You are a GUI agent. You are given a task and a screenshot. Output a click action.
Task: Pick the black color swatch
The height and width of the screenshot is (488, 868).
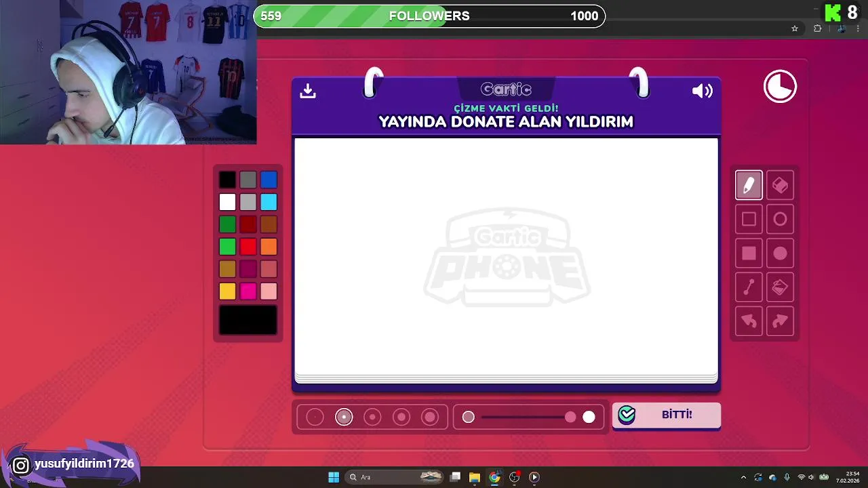coord(227,180)
